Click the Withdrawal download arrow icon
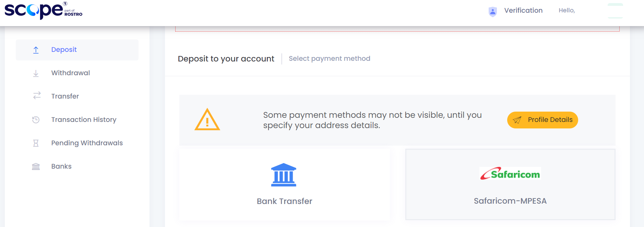This screenshot has height=227, width=644. tap(36, 73)
